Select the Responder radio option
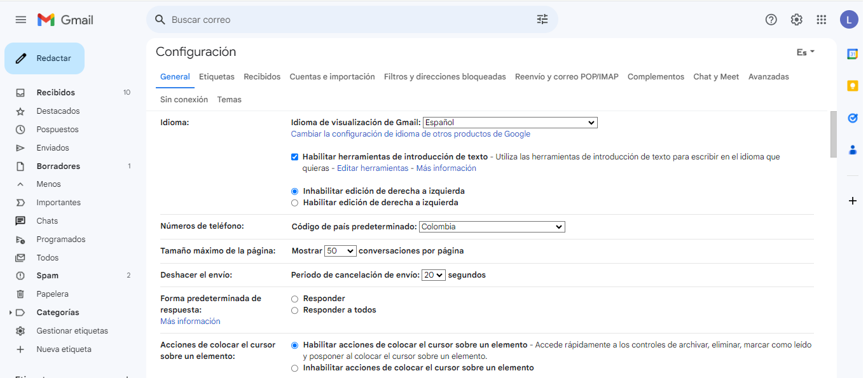Screen dimensions: 868x378 pyautogui.click(x=294, y=299)
